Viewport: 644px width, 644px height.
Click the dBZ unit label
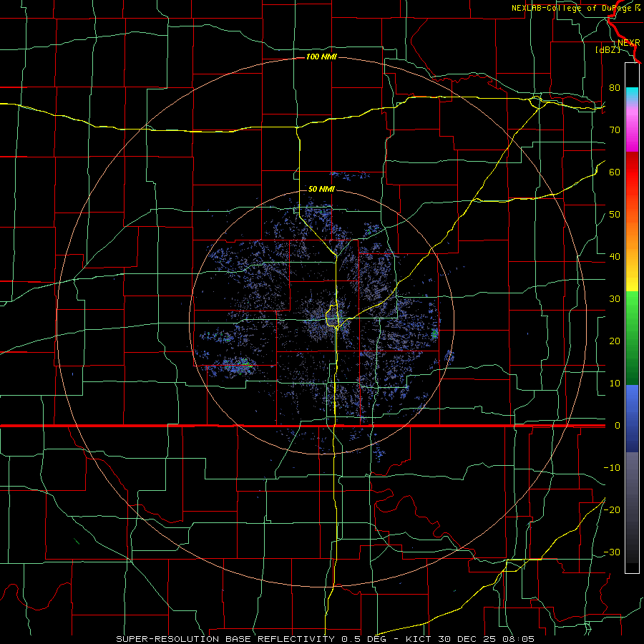coord(608,49)
